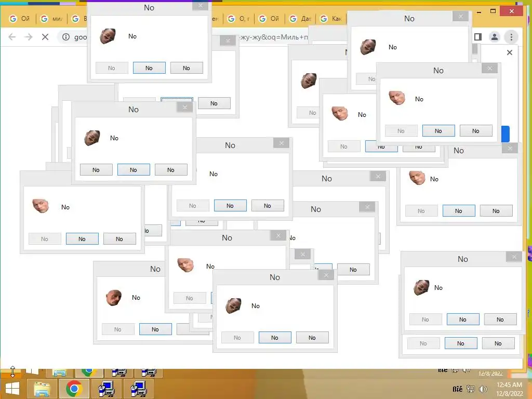532x399 pixels.
Task: Switch to the Chrome tab titled 'ми'
Action: (x=52, y=19)
